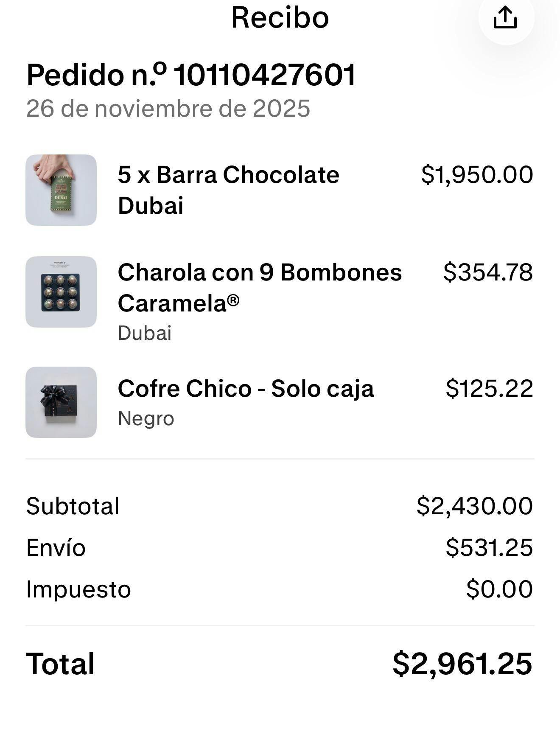Click the order date "26 de noviembre de 2025"
Viewport: 560px width, 729px height.
click(168, 109)
